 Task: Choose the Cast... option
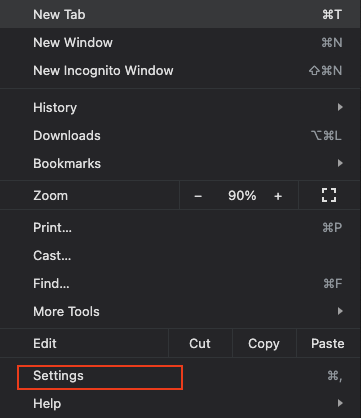pos(180,256)
